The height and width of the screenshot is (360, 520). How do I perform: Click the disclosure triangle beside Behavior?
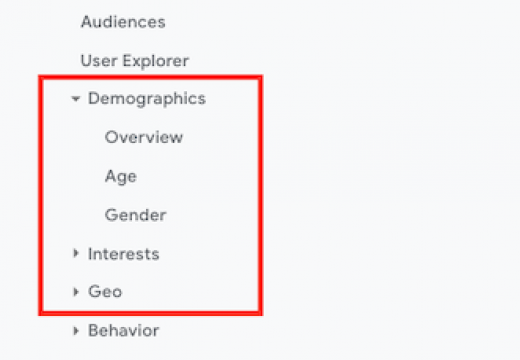pos(76,331)
